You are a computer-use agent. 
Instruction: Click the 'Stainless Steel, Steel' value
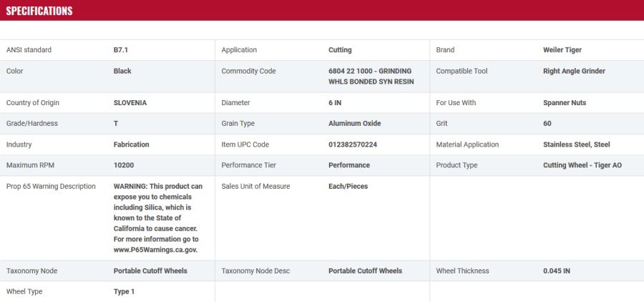tap(577, 145)
